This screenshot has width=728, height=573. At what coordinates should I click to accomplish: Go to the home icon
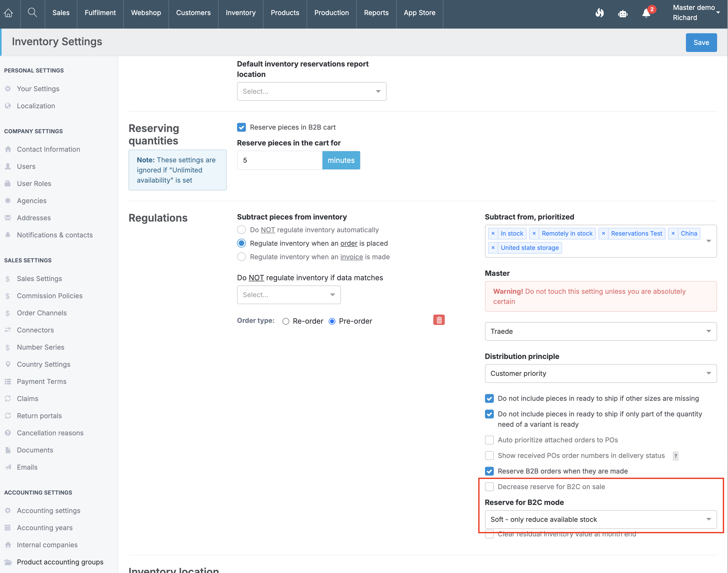point(8,13)
